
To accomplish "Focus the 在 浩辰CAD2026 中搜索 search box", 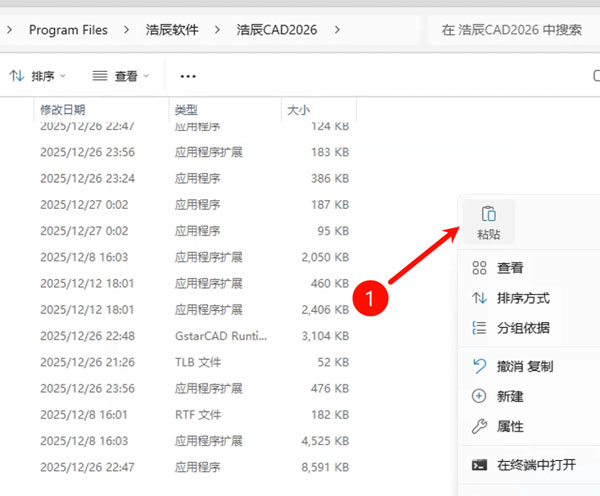I will 513,30.
